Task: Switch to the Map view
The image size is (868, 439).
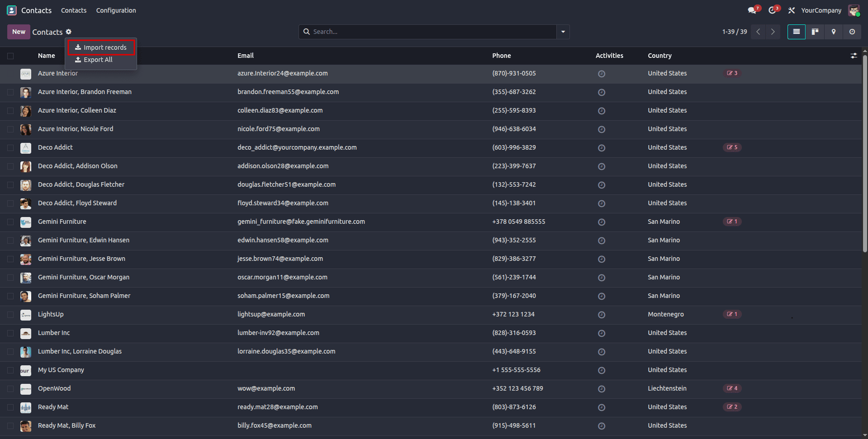Action: [x=833, y=32]
